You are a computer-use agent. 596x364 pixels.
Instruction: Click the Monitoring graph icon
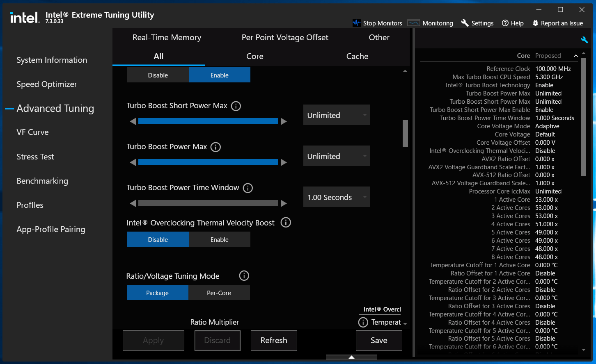[x=413, y=23]
